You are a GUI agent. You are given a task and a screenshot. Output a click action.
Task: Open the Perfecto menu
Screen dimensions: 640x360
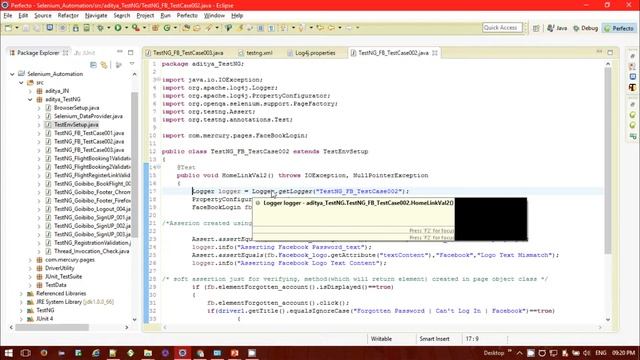click(187, 16)
